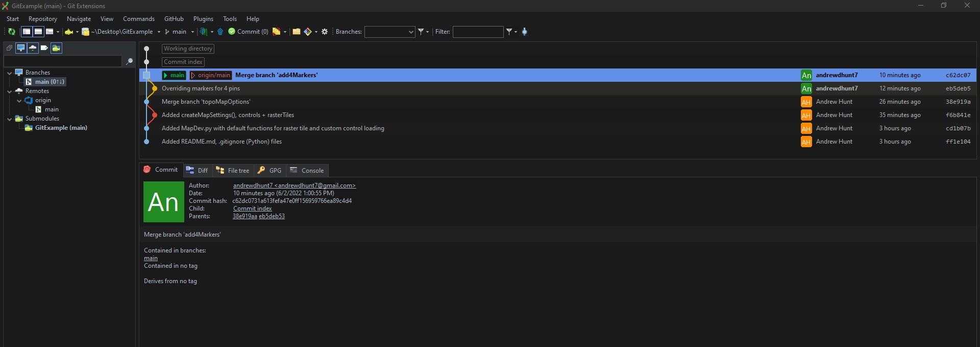Click the third layout icon
980x347 pixels.
point(50,32)
